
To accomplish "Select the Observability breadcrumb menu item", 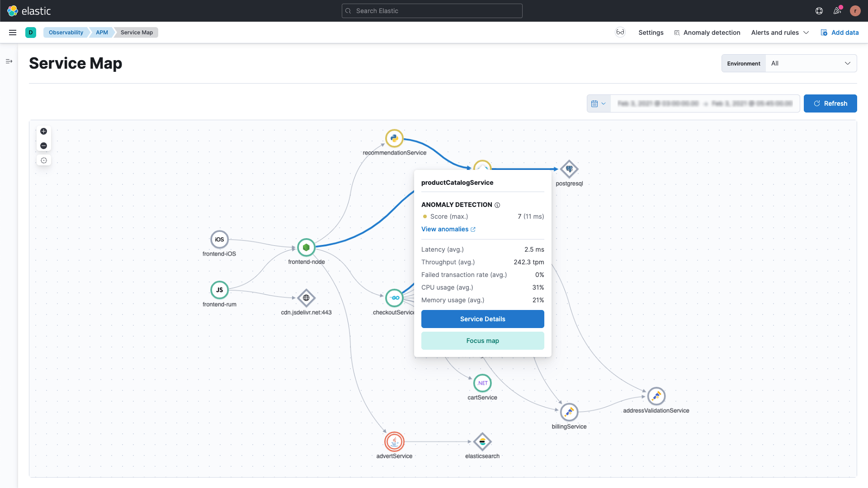I will click(66, 32).
